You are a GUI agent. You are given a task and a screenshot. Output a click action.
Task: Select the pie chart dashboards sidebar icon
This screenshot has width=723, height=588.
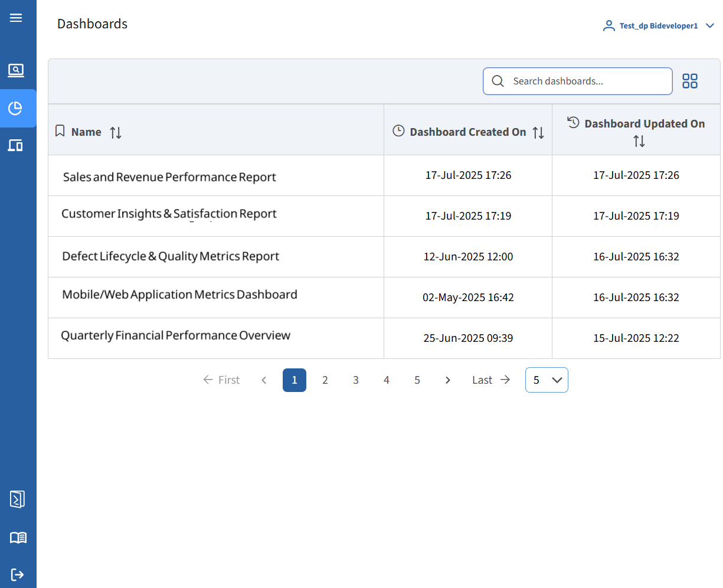click(x=16, y=108)
